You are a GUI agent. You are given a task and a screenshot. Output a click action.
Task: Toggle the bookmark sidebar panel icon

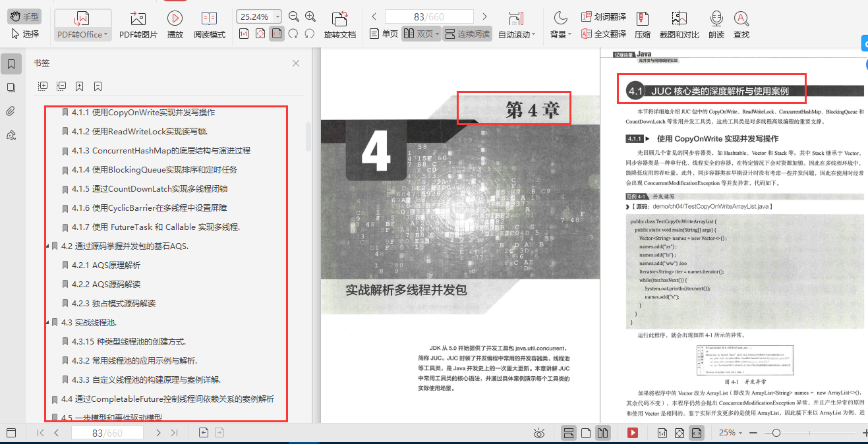[x=11, y=64]
